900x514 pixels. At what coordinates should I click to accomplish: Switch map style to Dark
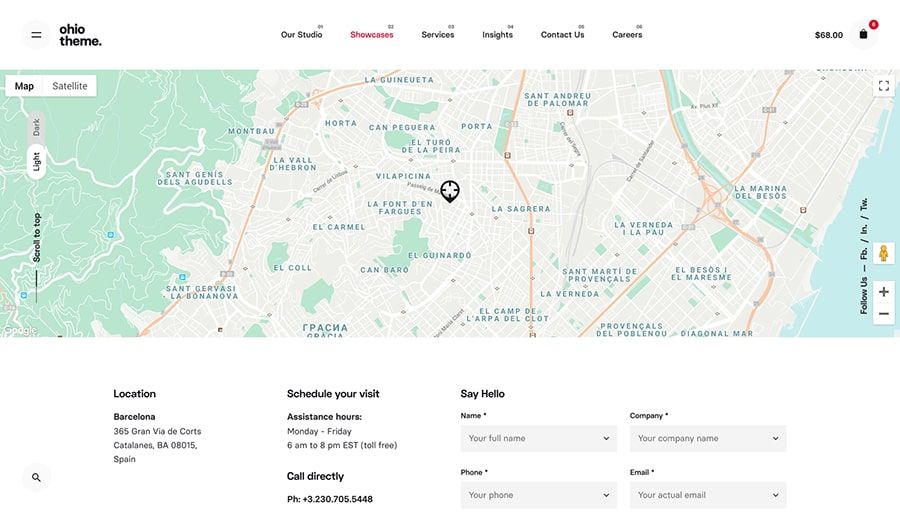pos(37,128)
